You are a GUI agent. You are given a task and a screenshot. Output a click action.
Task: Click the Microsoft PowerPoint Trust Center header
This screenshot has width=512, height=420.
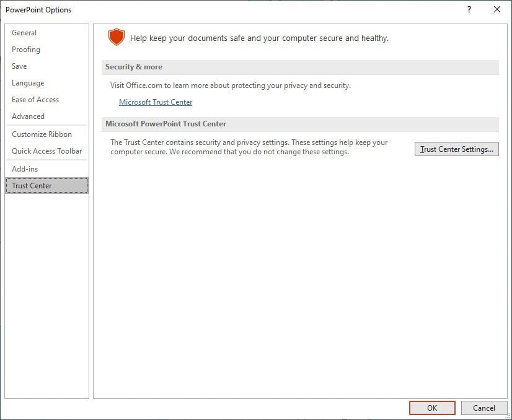[x=166, y=124]
